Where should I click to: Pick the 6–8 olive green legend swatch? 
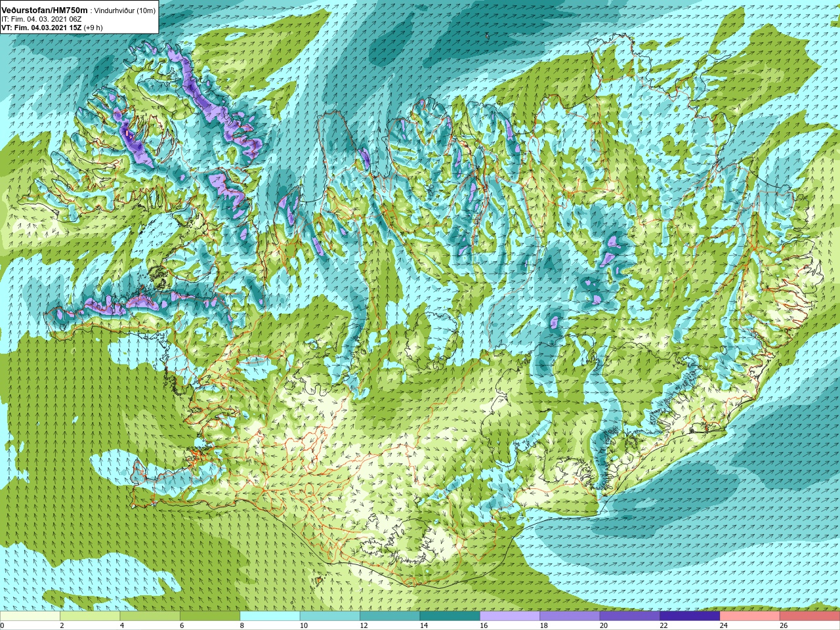pyautogui.click(x=210, y=616)
